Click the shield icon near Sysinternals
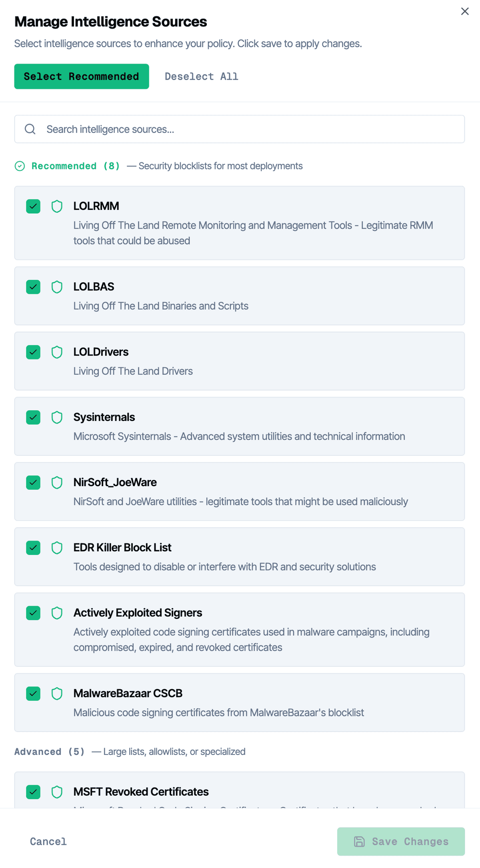 pos(56,417)
